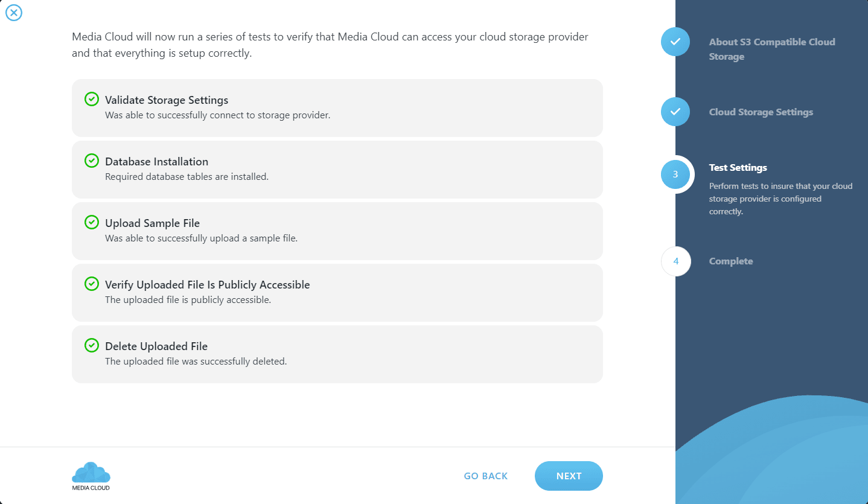The width and height of the screenshot is (868, 504).
Task: Click the Media Cloud logo
Action: pos(91,476)
